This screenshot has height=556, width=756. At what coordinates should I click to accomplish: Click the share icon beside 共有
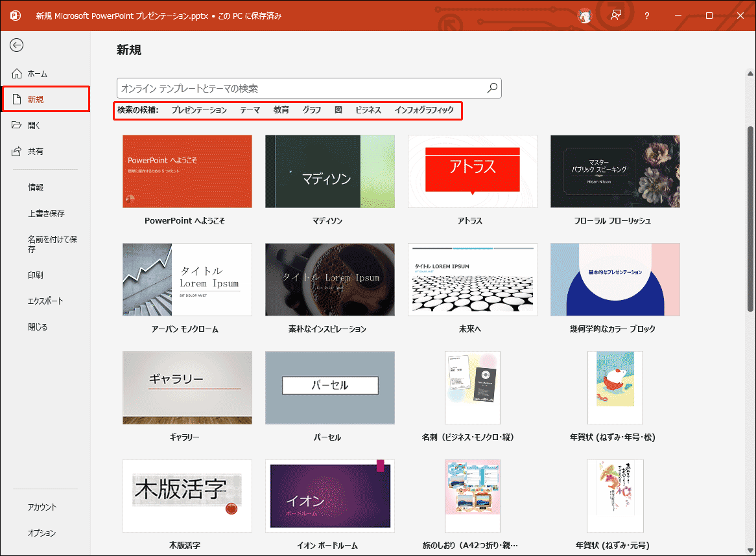(17, 151)
